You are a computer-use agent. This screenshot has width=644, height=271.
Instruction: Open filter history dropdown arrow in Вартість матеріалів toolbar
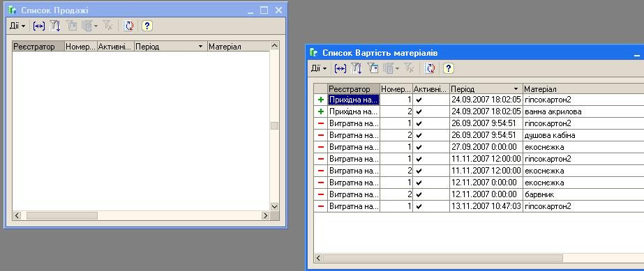pos(397,68)
